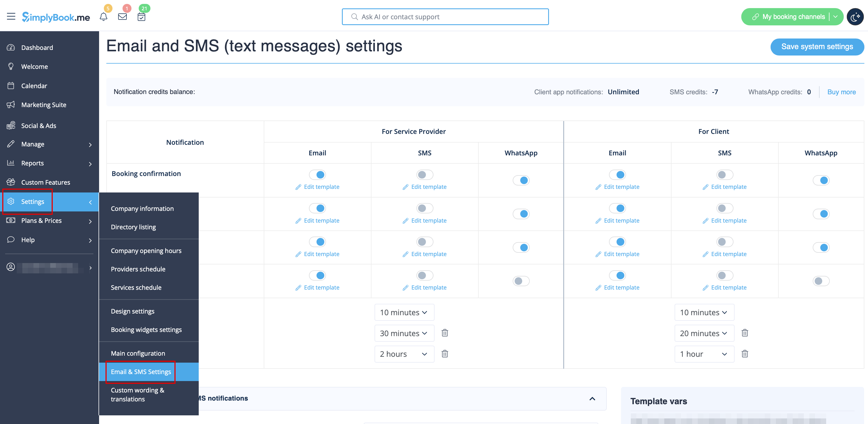This screenshot has width=868, height=424.
Task: Expand the My booking channels dropdown arrow
Action: pos(836,17)
